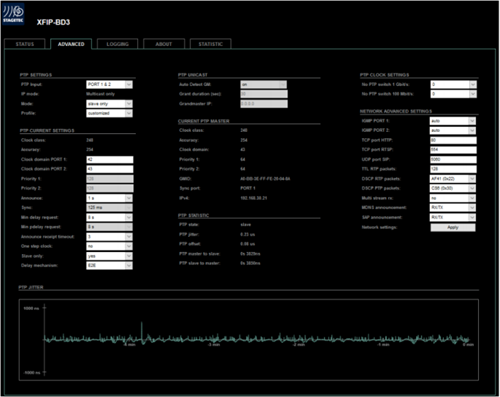Click the PTP current settings Priority 1 field
Screen dimensions: 500x397
coord(110,179)
